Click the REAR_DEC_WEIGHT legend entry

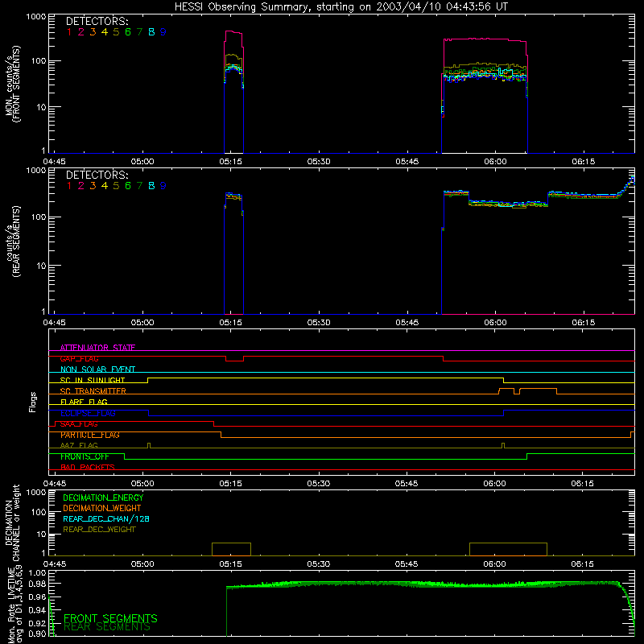[x=99, y=530]
